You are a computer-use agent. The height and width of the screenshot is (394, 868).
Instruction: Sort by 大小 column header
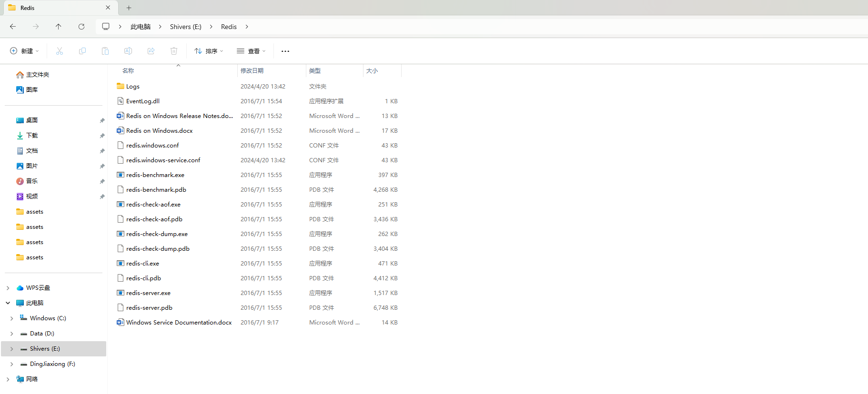(372, 70)
